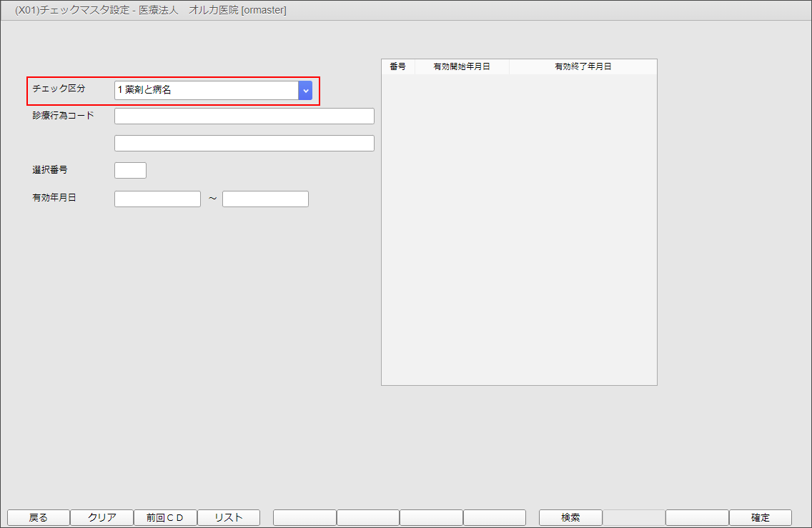Open the チェック区分 dropdown arrow
812x528 pixels.
[x=305, y=90]
